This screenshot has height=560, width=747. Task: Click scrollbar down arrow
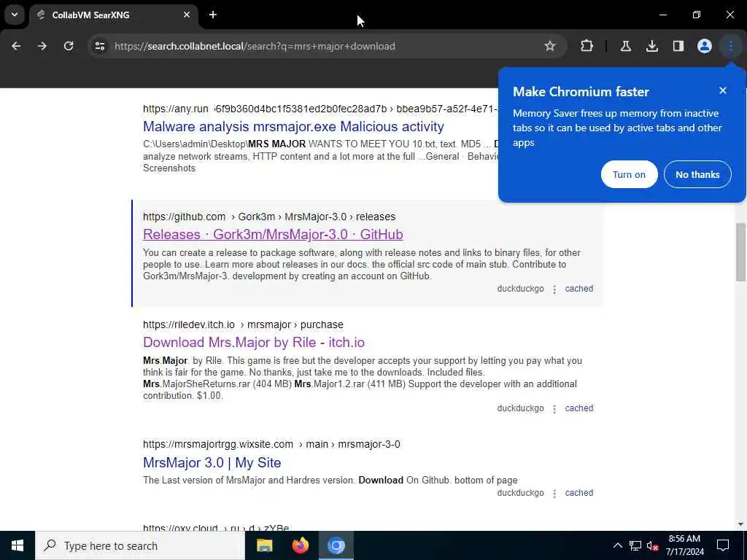point(740,524)
